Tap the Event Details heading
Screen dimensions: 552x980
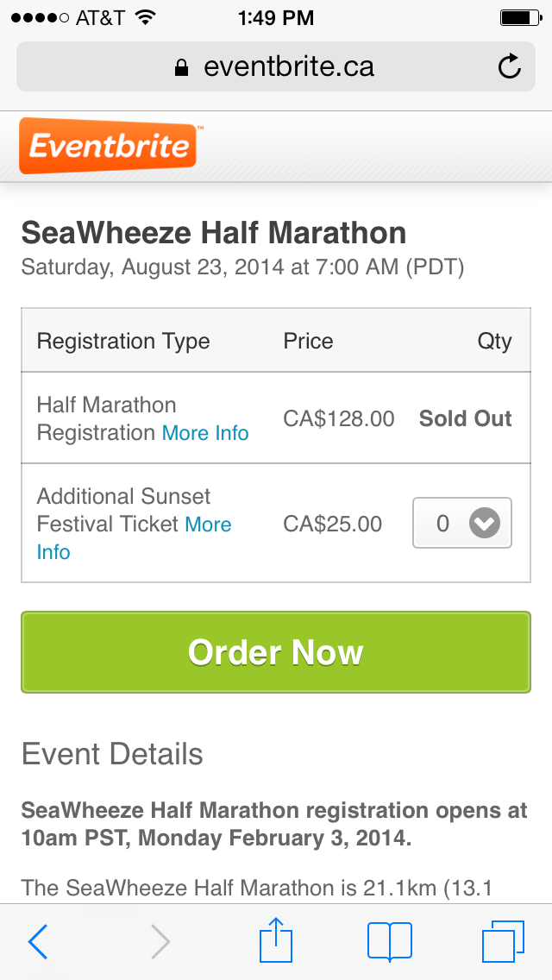(112, 754)
